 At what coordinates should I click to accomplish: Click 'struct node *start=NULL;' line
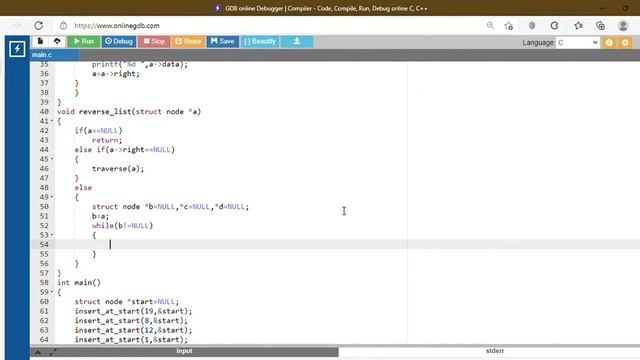[x=127, y=302]
